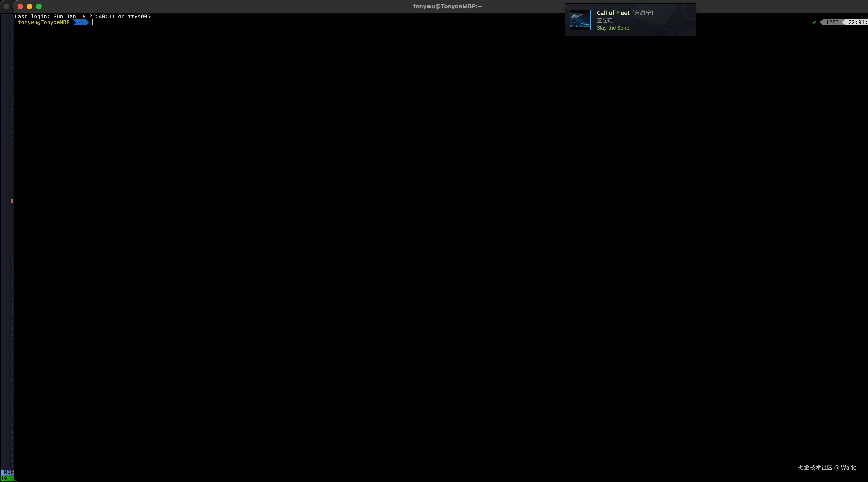
Task: Click the terminal title tonywu@TonydeMBP:~
Action: pos(447,6)
